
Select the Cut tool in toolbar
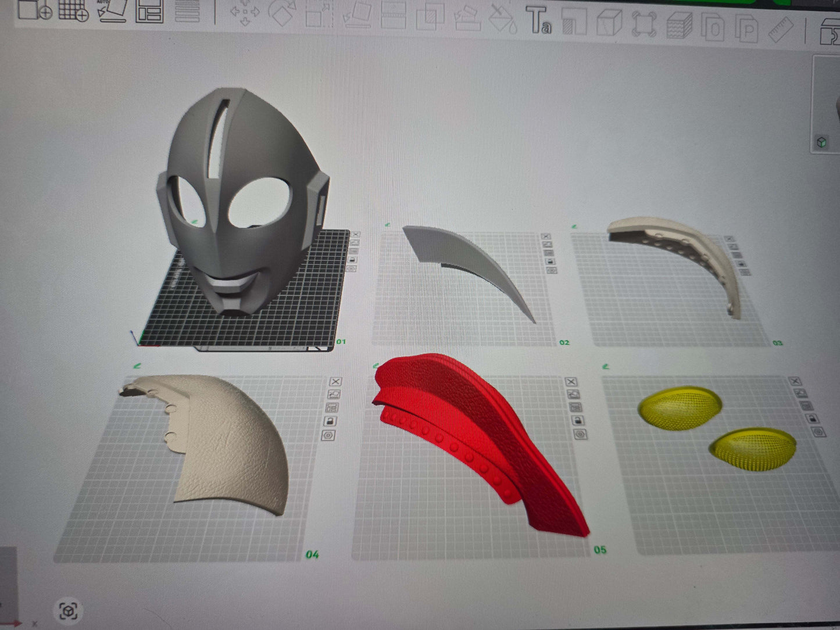pos(394,16)
